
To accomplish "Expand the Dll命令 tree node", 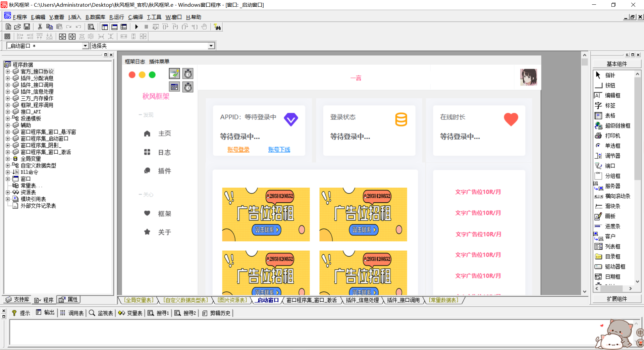I will click(8, 172).
